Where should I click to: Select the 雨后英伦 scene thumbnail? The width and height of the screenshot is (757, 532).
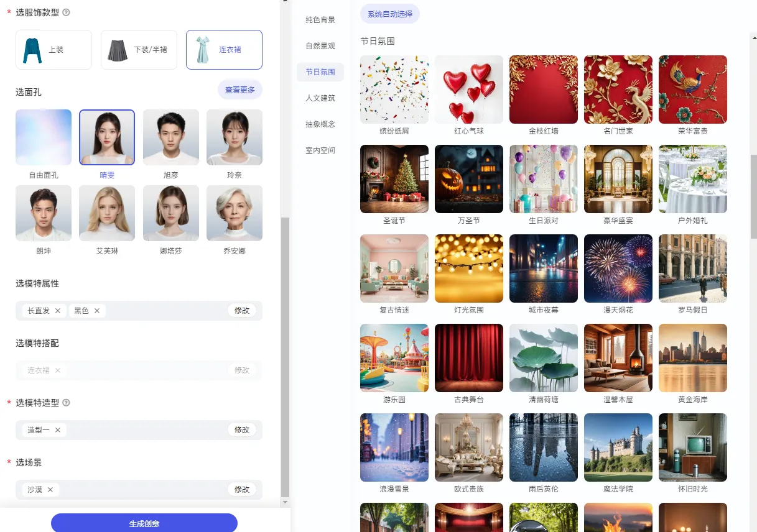point(544,447)
